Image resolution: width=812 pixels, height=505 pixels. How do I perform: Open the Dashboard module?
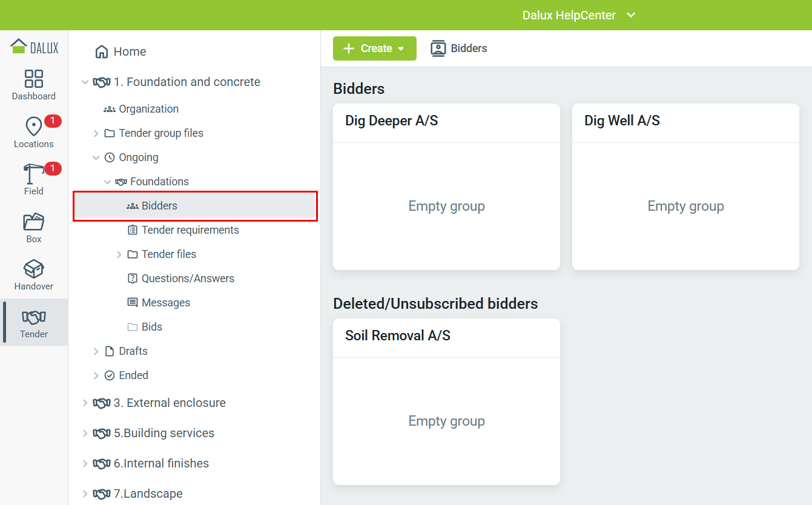pyautogui.click(x=34, y=85)
